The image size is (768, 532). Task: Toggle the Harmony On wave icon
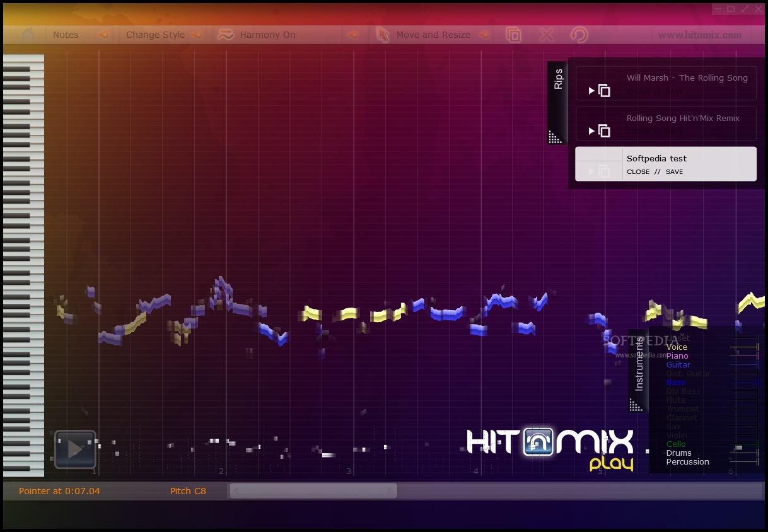tap(225, 35)
